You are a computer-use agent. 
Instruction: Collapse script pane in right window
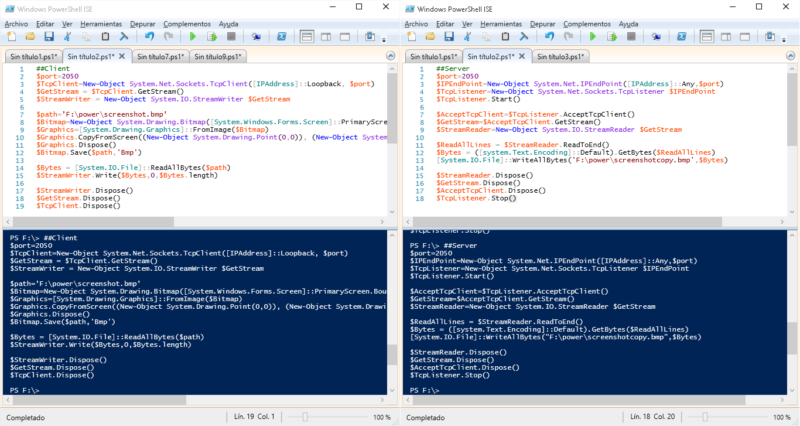tap(790, 56)
